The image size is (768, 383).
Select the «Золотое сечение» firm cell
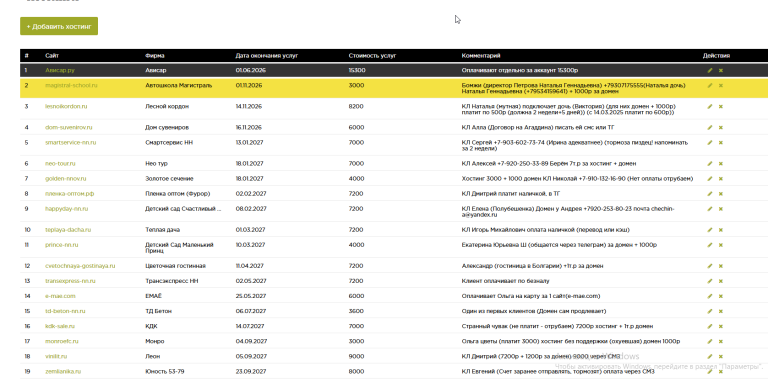point(169,179)
